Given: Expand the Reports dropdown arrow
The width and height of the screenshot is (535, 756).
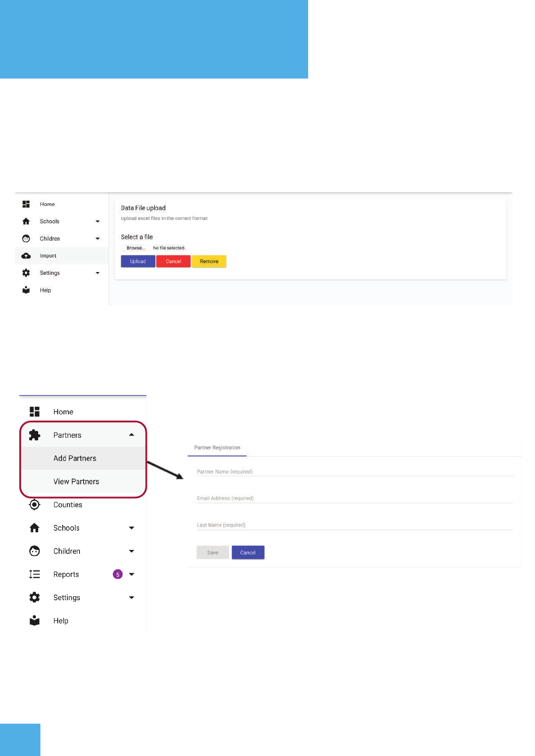Looking at the screenshot, I should [x=132, y=574].
